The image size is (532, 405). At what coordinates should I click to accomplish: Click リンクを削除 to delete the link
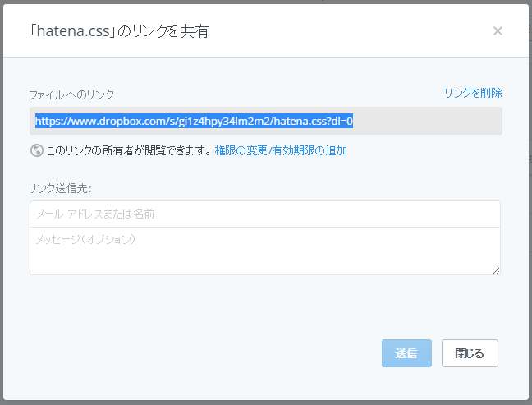coord(473,93)
